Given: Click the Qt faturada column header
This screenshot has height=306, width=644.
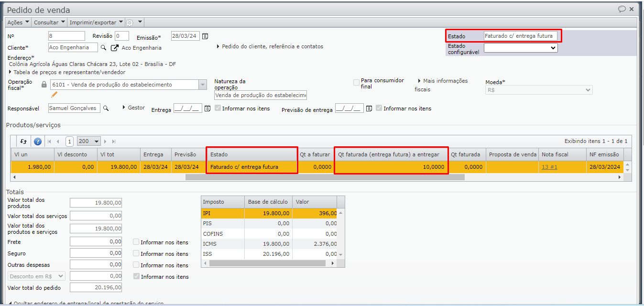Looking at the screenshot, I should click(467, 154).
